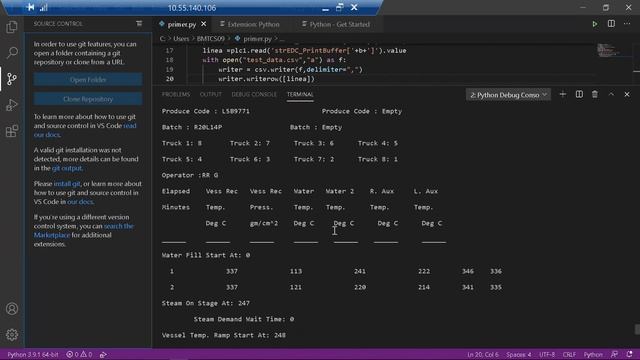
Task: Open the Explorer view in activity bar
Action: pos(12,27)
